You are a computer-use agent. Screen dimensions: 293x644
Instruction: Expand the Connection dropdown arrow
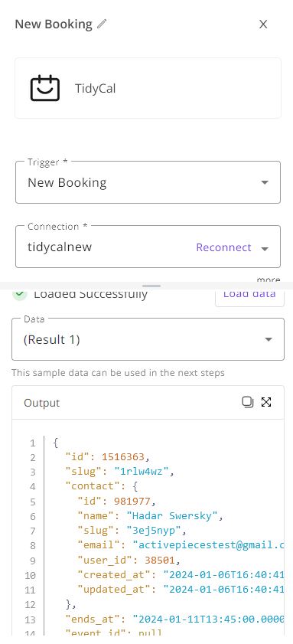pos(265,248)
